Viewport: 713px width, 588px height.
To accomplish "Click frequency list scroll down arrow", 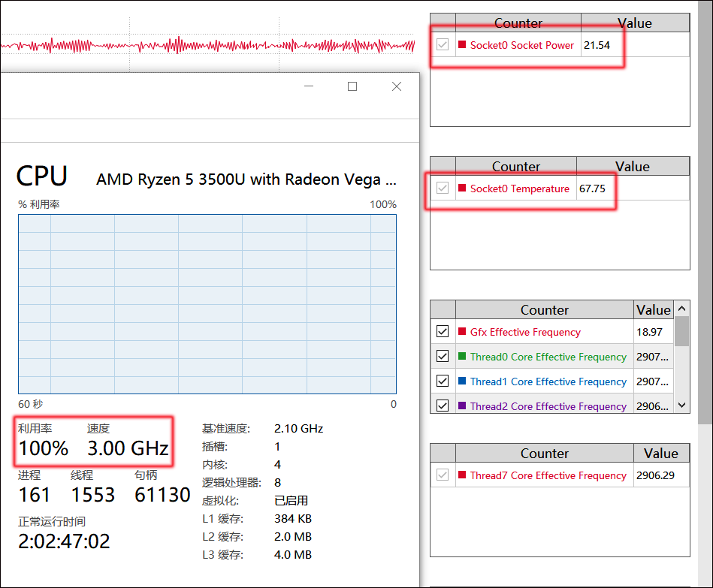I will coord(681,405).
